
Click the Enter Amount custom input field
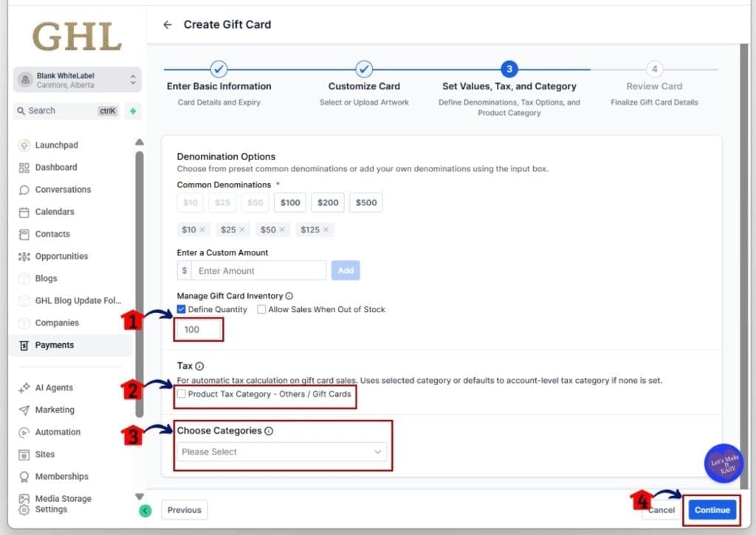click(x=258, y=271)
